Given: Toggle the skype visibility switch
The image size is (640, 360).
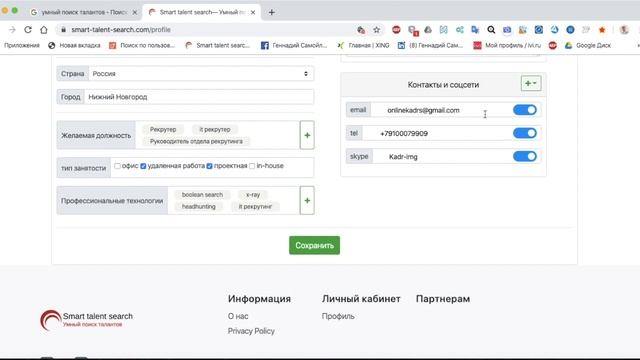Looking at the screenshot, I should tap(525, 156).
